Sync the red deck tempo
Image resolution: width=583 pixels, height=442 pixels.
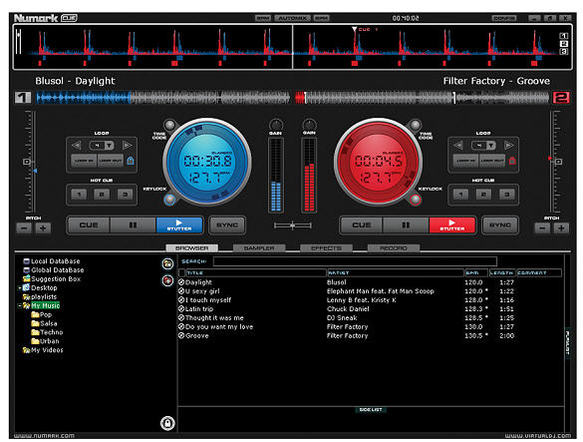(500, 225)
